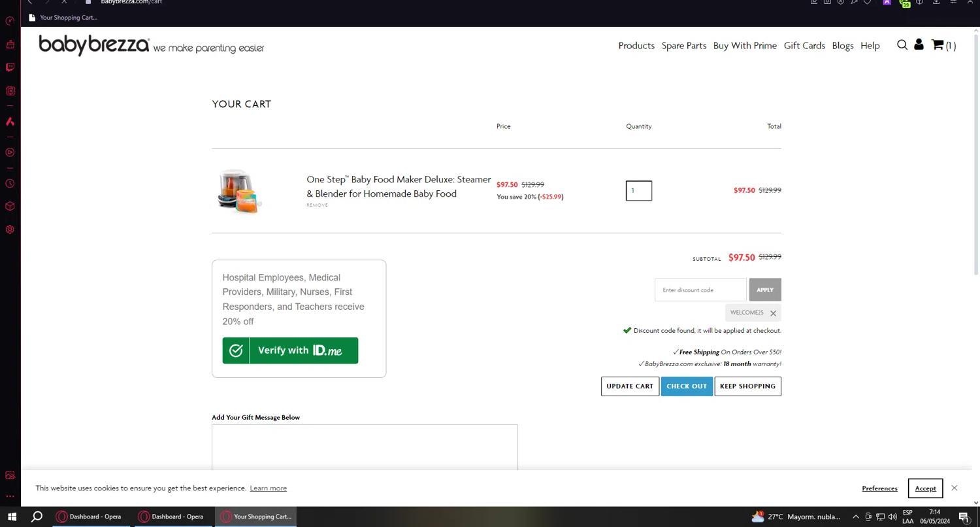Open the extensions cube icon in sidebar

10,206
